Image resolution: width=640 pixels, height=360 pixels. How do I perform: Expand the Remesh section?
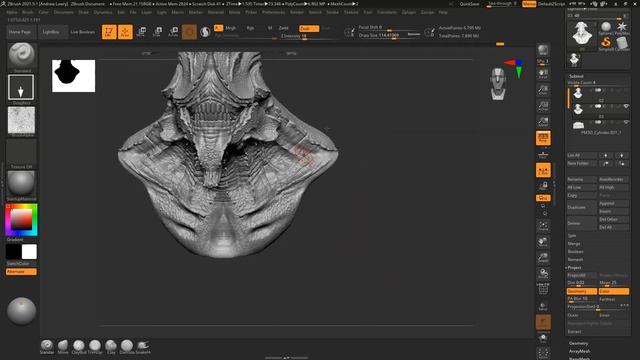pos(575,260)
